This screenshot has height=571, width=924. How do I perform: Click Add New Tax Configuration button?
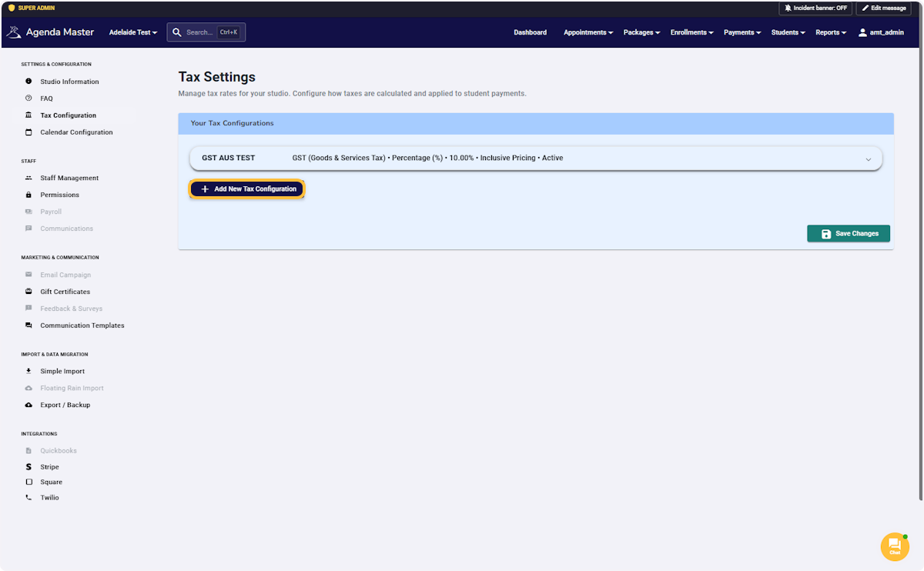tap(247, 189)
